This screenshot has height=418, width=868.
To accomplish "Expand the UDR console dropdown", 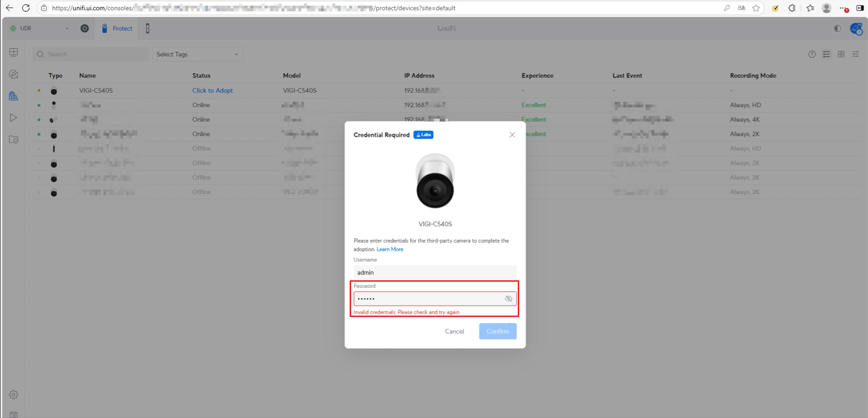I will [x=40, y=28].
